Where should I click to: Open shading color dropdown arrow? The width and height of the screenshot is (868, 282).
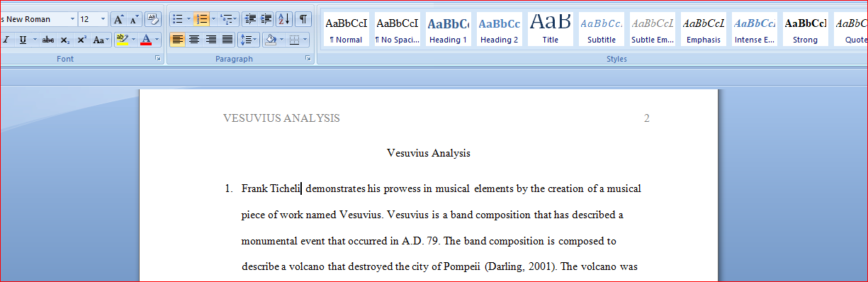point(281,40)
